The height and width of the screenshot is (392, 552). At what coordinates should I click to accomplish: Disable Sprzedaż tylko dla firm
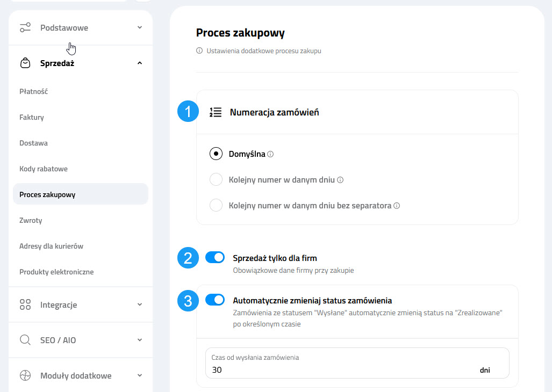pyautogui.click(x=215, y=257)
